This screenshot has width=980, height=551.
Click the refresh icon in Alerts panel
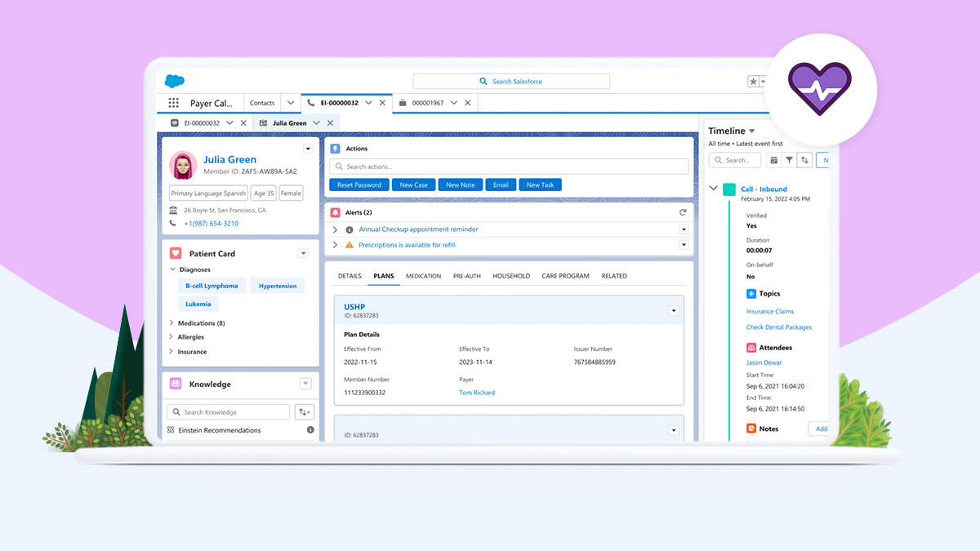point(683,211)
